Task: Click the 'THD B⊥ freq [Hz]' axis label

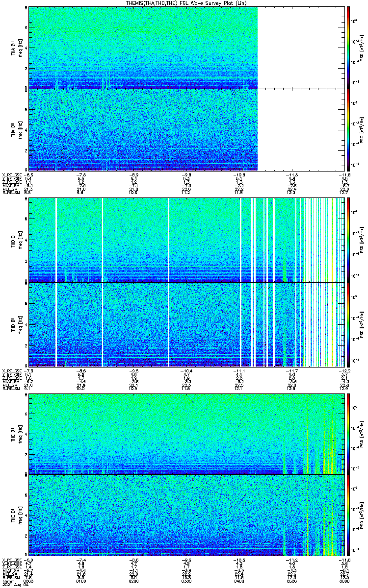Action: [17, 240]
